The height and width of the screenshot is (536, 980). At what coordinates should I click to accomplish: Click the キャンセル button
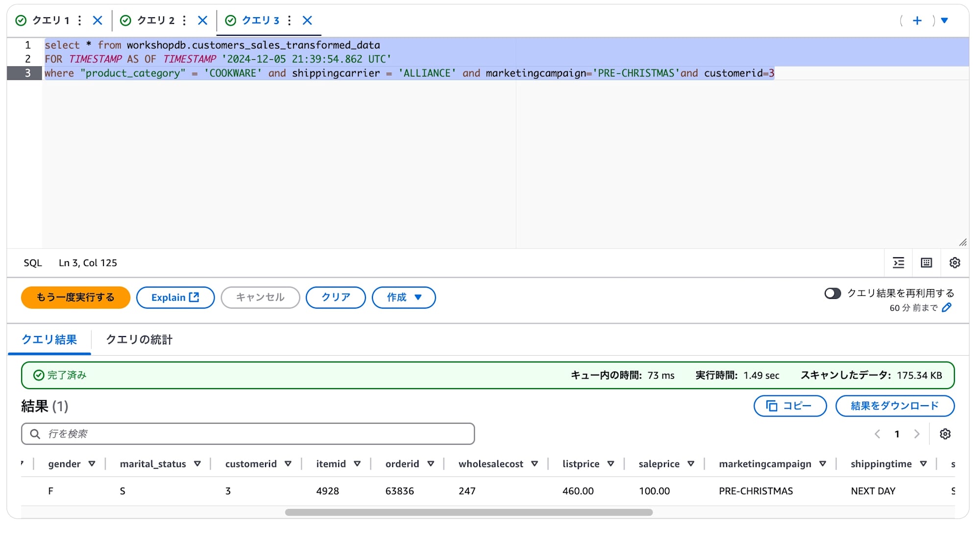(260, 297)
